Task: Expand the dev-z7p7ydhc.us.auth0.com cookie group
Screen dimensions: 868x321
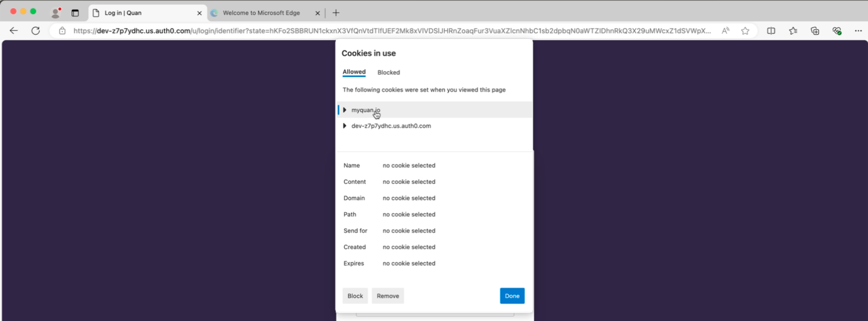Action: point(345,126)
